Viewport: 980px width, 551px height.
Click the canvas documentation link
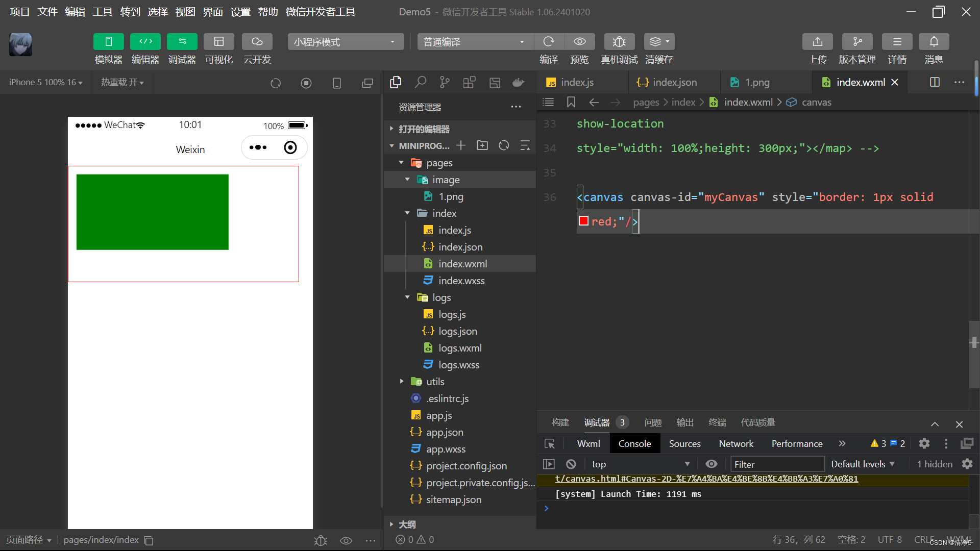(706, 479)
